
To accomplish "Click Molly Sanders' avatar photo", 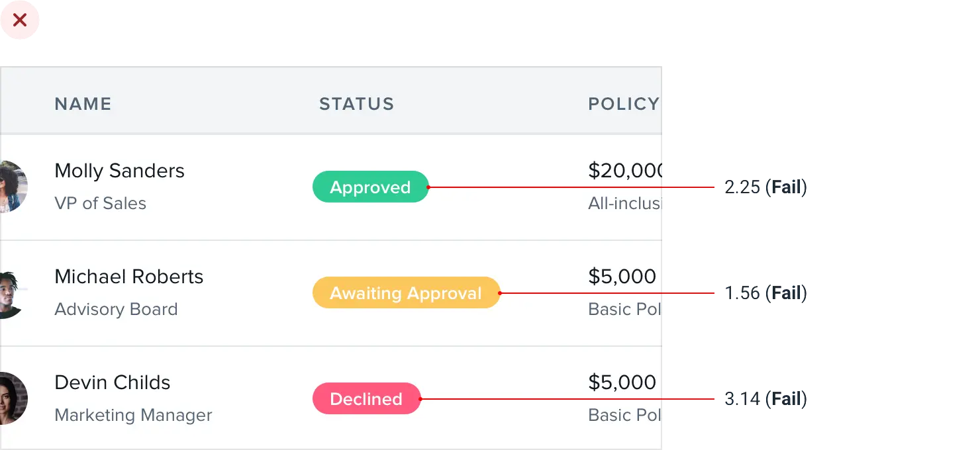I will (12, 187).
